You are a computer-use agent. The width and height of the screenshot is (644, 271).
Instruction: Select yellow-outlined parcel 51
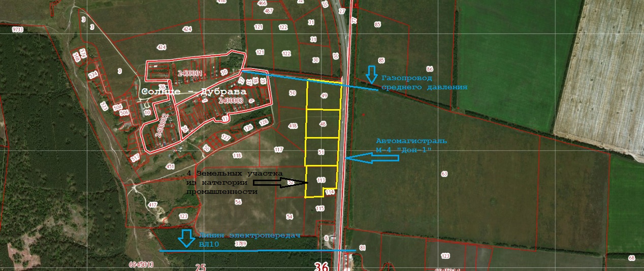[x=321, y=152]
